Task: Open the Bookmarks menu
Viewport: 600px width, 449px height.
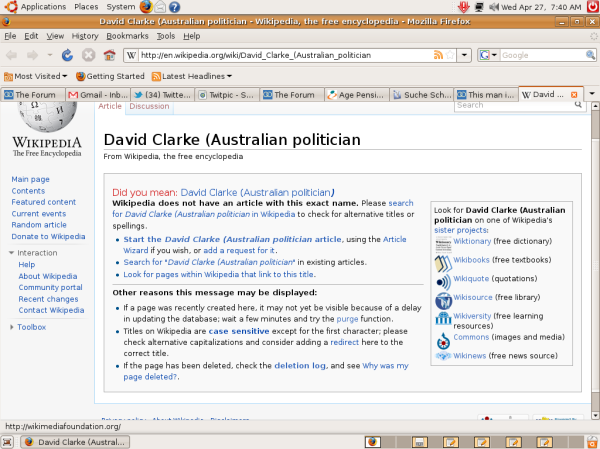Action: click(127, 36)
